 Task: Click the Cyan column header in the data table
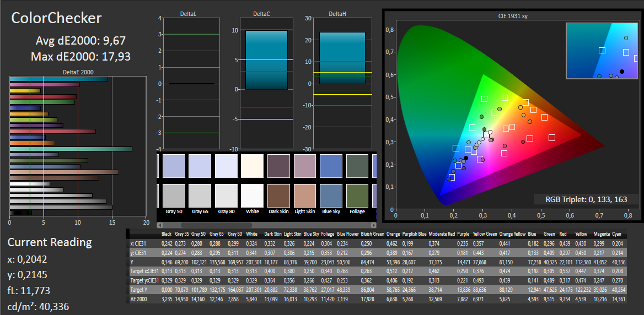[x=616, y=234]
